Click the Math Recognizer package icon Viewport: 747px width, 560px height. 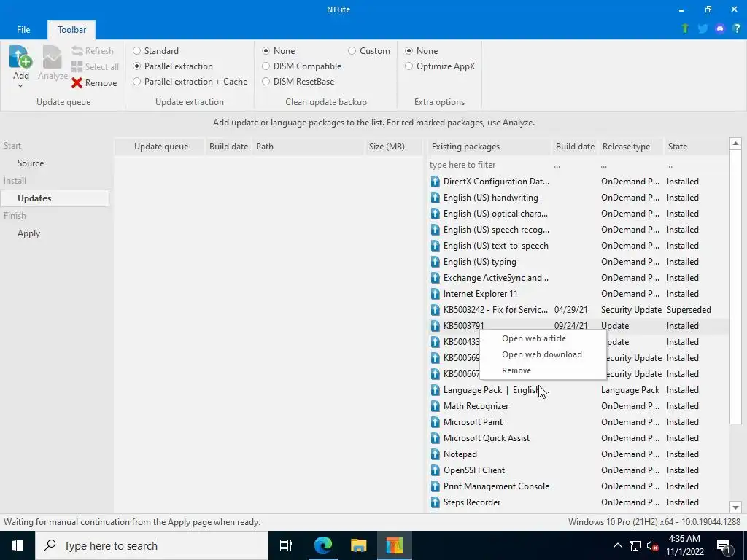[435, 406]
